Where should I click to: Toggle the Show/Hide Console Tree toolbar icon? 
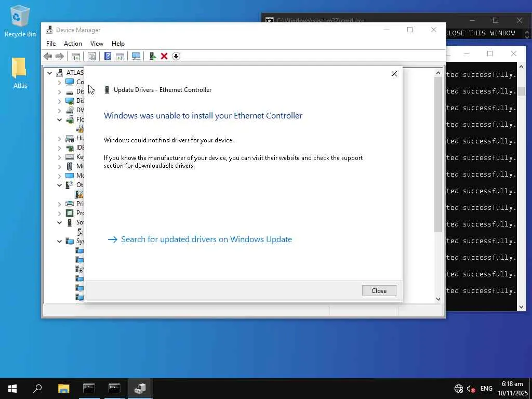75,56
